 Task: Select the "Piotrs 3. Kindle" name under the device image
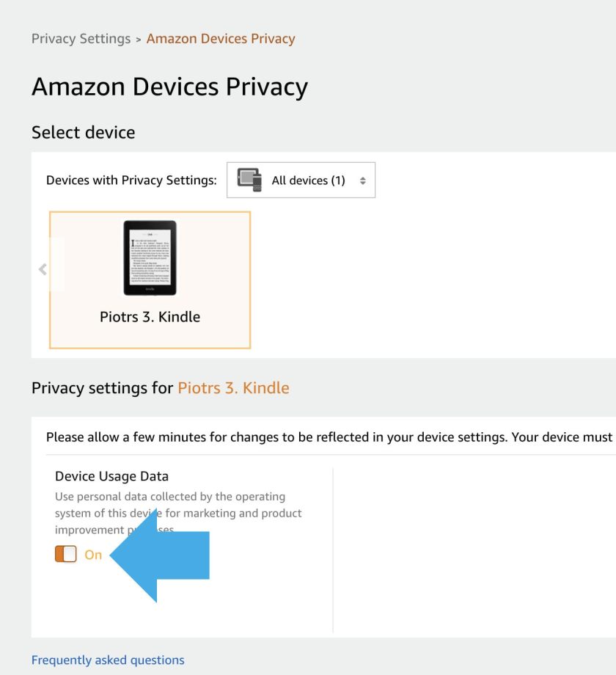click(150, 317)
